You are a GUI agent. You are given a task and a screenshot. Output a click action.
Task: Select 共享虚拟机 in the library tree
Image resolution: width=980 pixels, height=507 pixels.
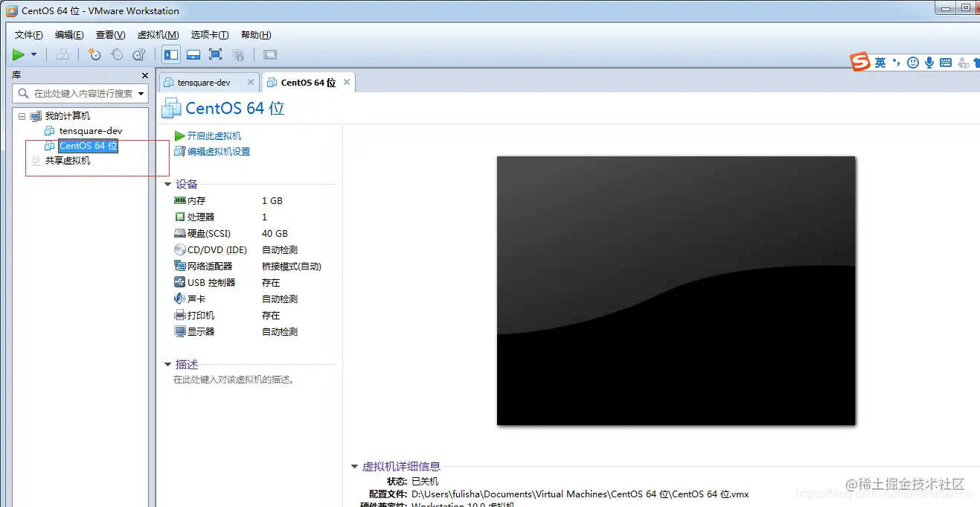point(67,161)
